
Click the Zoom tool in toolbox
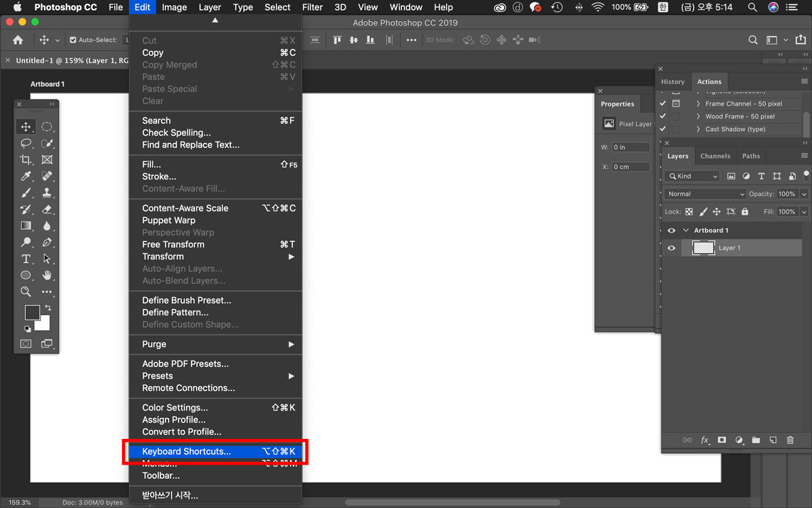tap(26, 292)
